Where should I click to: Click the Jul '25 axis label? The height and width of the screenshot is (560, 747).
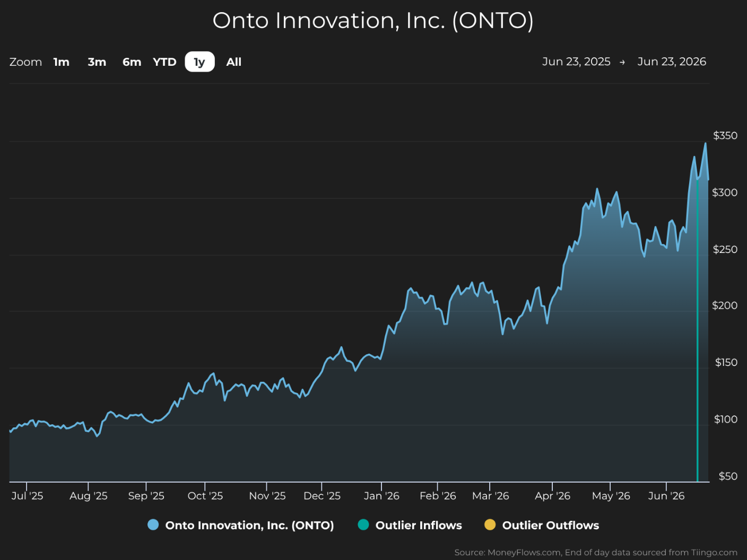click(x=27, y=496)
